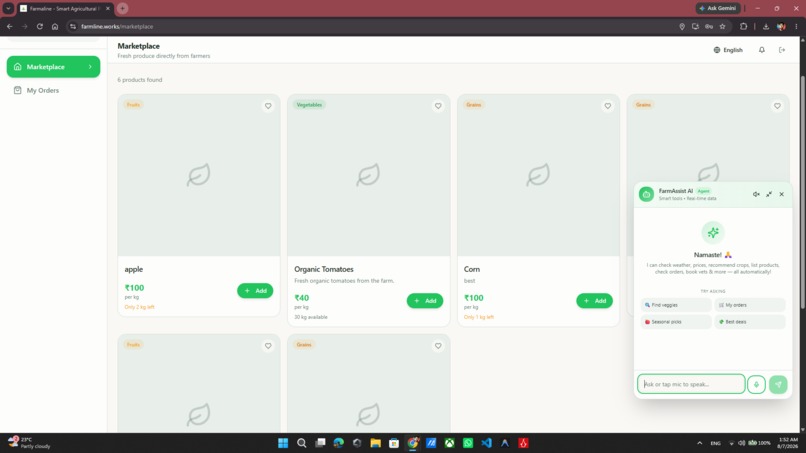806x453 pixels.
Task: Open Microsoft Edge from taskbar
Action: point(338,443)
